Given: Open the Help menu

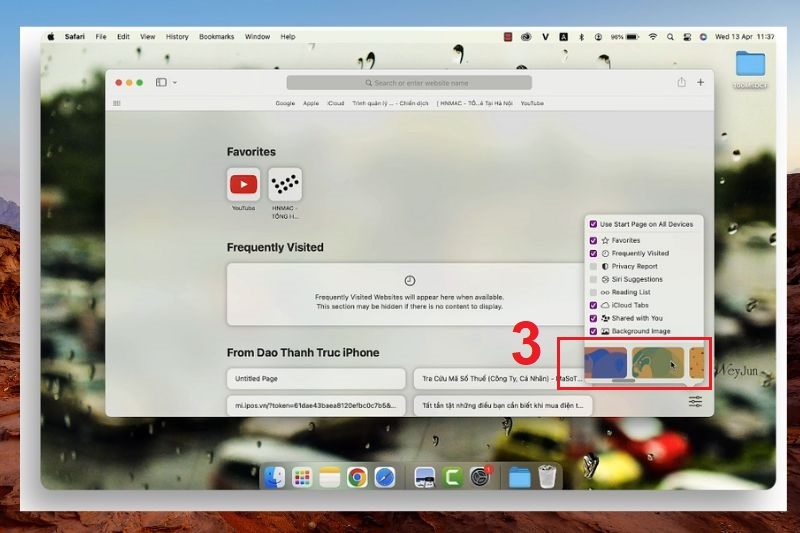Looking at the screenshot, I should pyautogui.click(x=288, y=37).
